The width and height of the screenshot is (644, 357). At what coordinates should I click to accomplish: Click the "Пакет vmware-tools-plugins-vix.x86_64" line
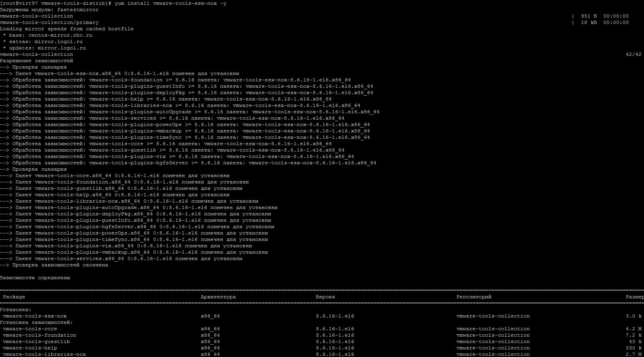[126, 246]
